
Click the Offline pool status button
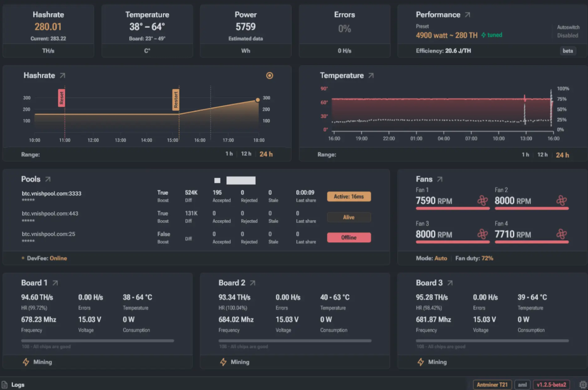pyautogui.click(x=349, y=238)
